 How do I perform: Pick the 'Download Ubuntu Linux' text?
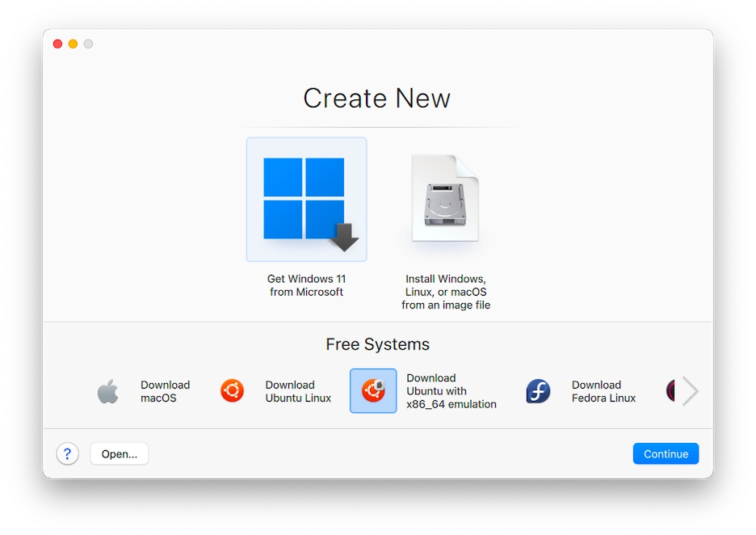point(298,392)
